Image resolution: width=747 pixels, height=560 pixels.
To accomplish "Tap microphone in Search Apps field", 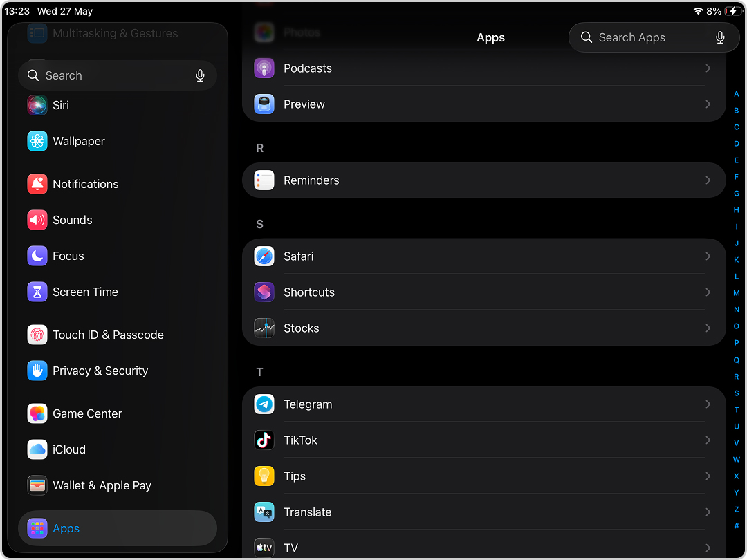I will point(720,37).
